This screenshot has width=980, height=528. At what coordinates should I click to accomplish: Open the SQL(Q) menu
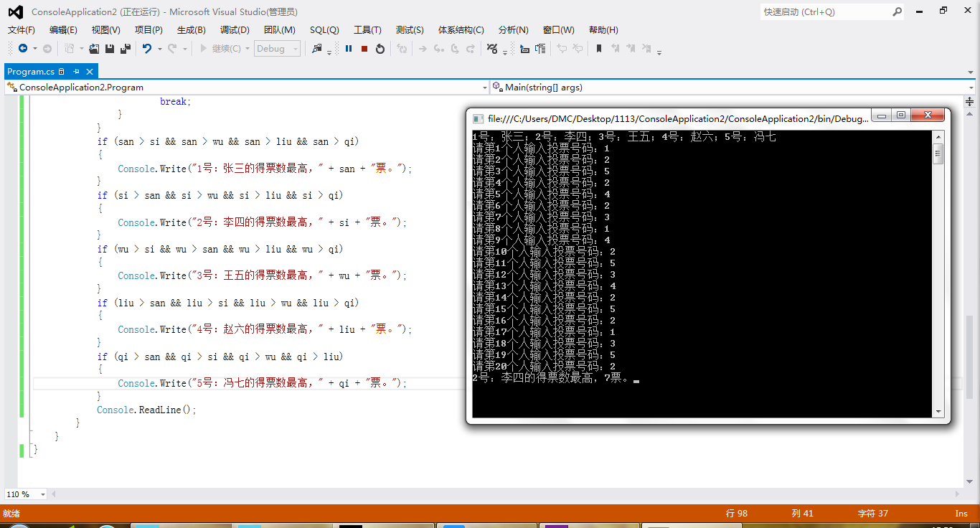click(324, 30)
